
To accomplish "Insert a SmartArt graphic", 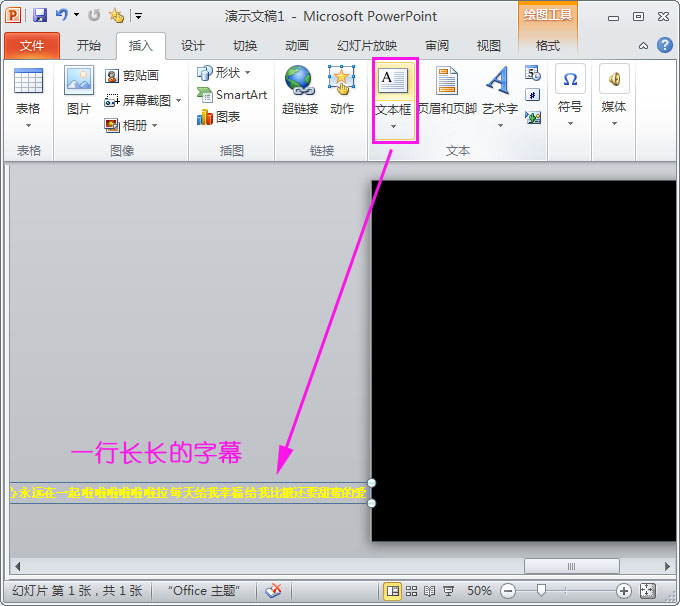I will pos(232,95).
